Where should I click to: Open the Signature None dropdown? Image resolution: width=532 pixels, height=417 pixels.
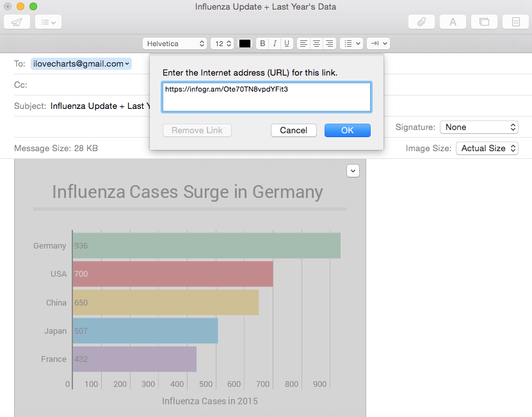pyautogui.click(x=478, y=127)
